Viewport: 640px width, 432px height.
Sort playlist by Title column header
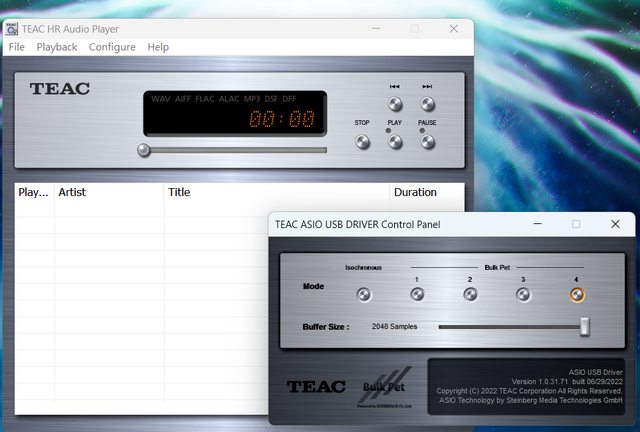tap(276, 192)
